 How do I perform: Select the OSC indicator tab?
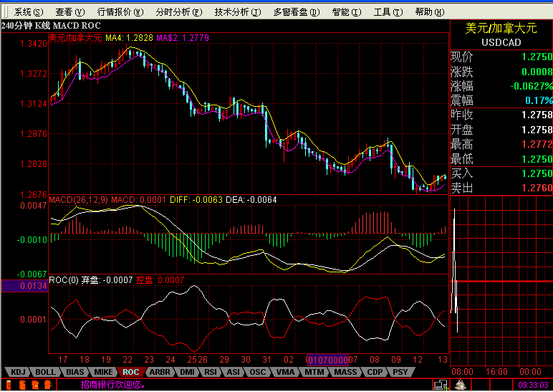point(257,372)
